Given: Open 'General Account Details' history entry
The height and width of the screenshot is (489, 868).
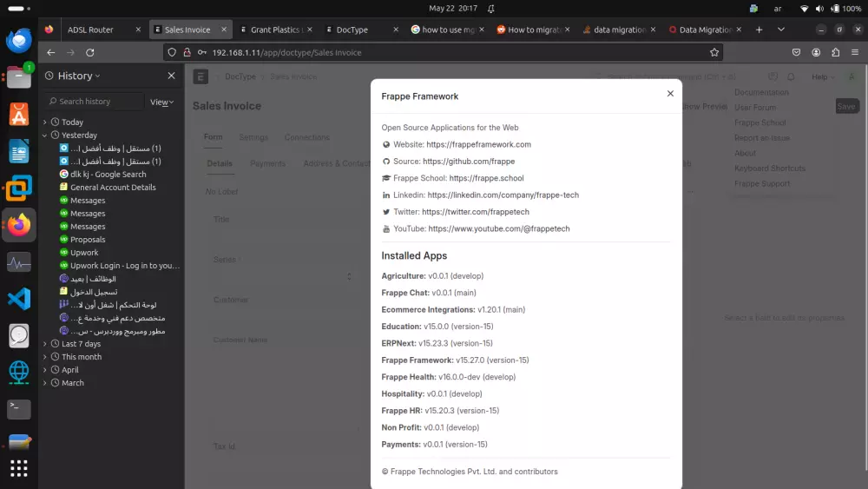Looking at the screenshot, I should pos(113,188).
